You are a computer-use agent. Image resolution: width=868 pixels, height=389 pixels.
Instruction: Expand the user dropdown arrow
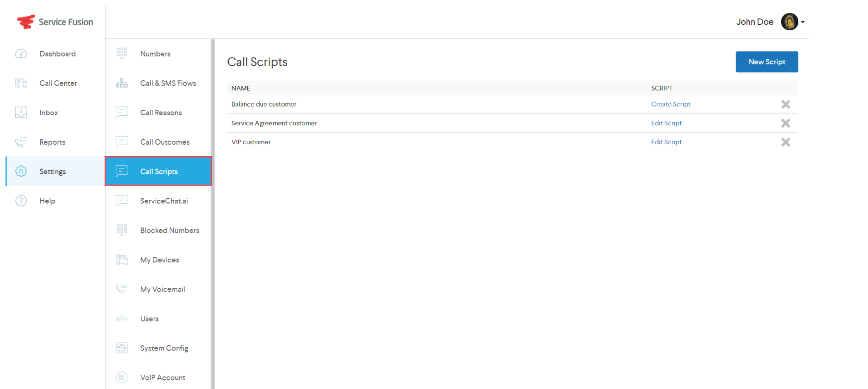[803, 22]
